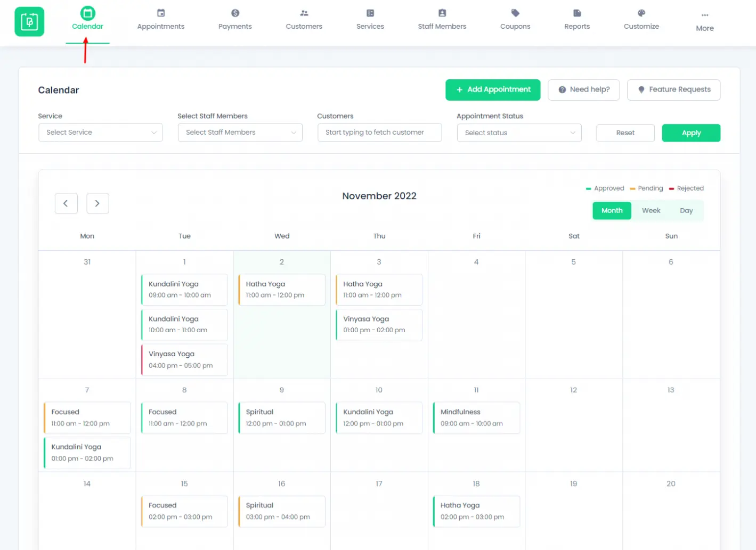Open the Customers menu item
The height and width of the screenshot is (550, 756).
point(304,26)
